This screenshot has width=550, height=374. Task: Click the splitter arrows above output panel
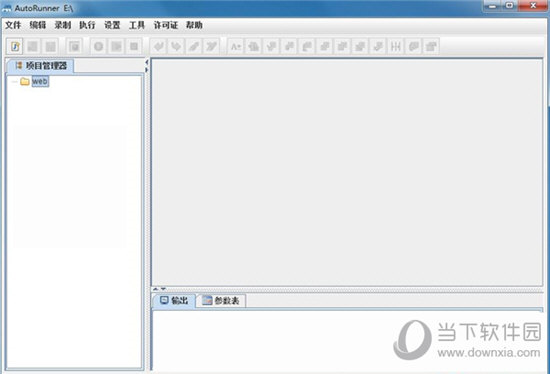(159, 289)
